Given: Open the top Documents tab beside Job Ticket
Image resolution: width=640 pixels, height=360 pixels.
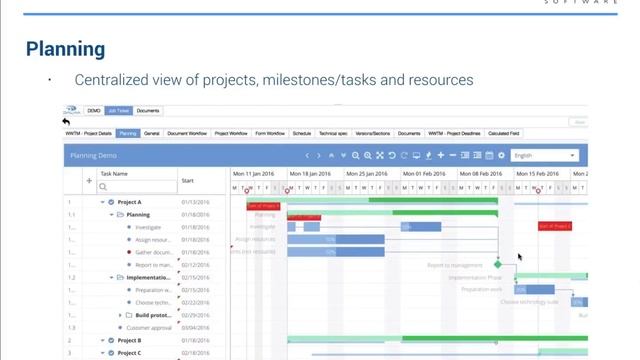Looking at the screenshot, I should 148,111.
